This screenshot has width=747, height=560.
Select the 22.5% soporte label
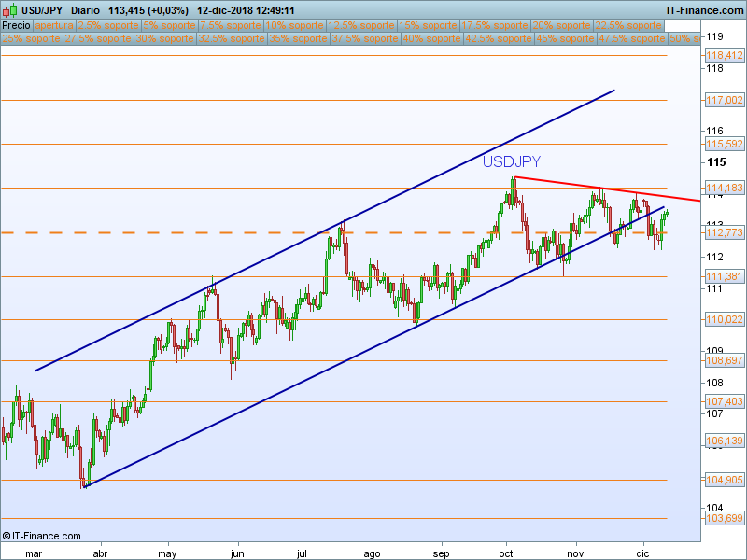point(628,25)
